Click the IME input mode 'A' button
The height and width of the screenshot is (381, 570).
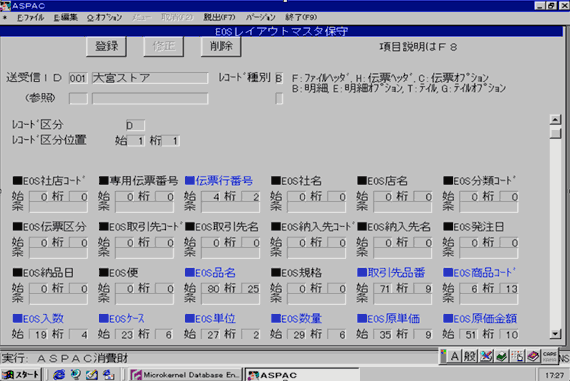click(454, 356)
